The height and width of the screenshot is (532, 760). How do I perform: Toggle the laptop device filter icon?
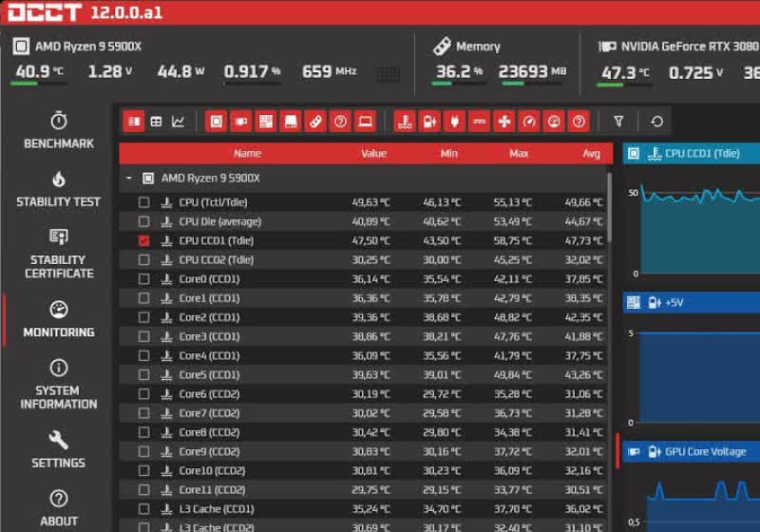tap(365, 122)
